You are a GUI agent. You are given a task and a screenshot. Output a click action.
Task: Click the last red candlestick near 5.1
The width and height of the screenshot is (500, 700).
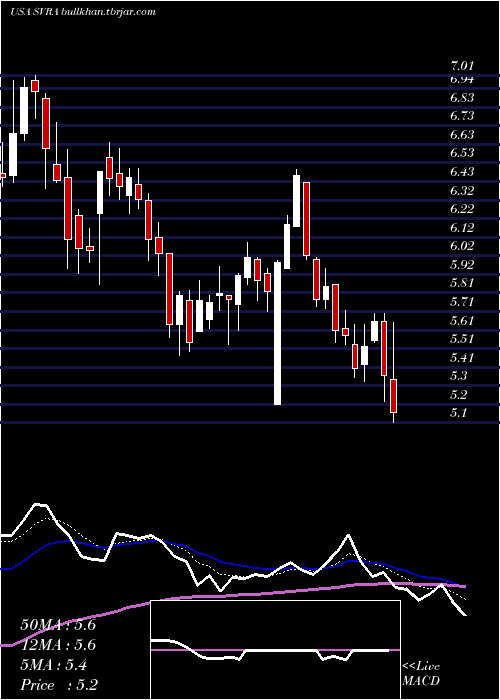coord(394,396)
